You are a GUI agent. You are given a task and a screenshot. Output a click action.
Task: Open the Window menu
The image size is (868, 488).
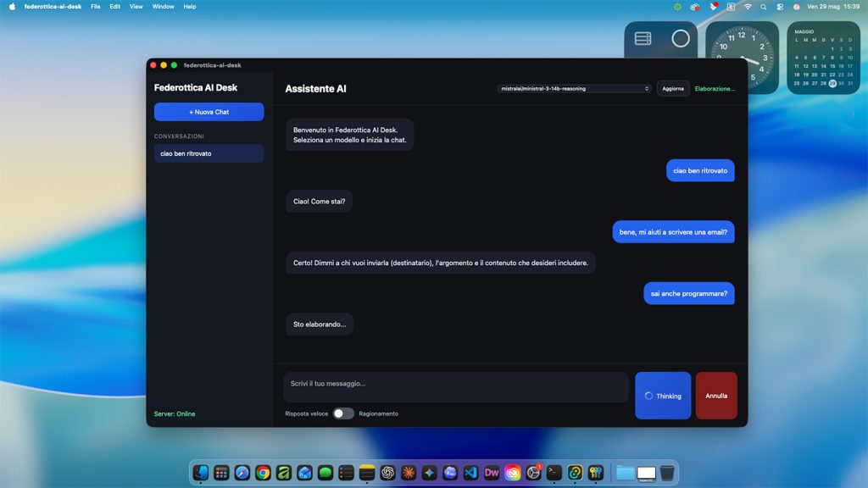[164, 7]
